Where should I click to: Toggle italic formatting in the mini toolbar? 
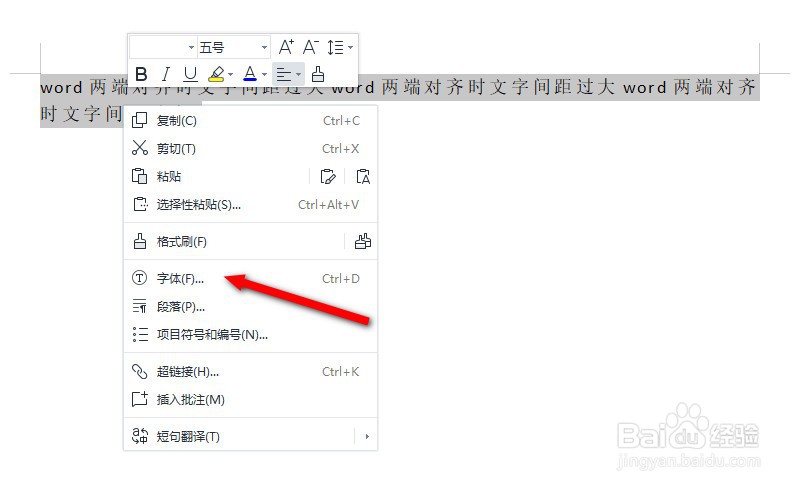click(166, 74)
